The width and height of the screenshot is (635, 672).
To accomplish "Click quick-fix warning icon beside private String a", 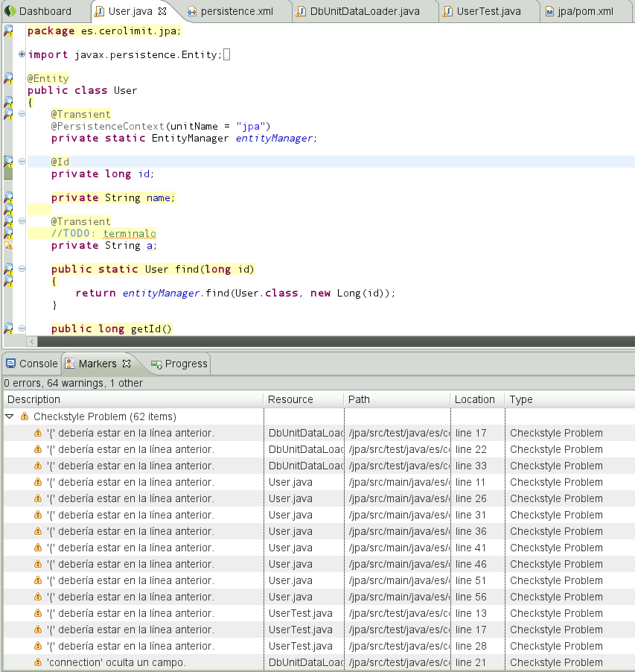I will [8, 245].
